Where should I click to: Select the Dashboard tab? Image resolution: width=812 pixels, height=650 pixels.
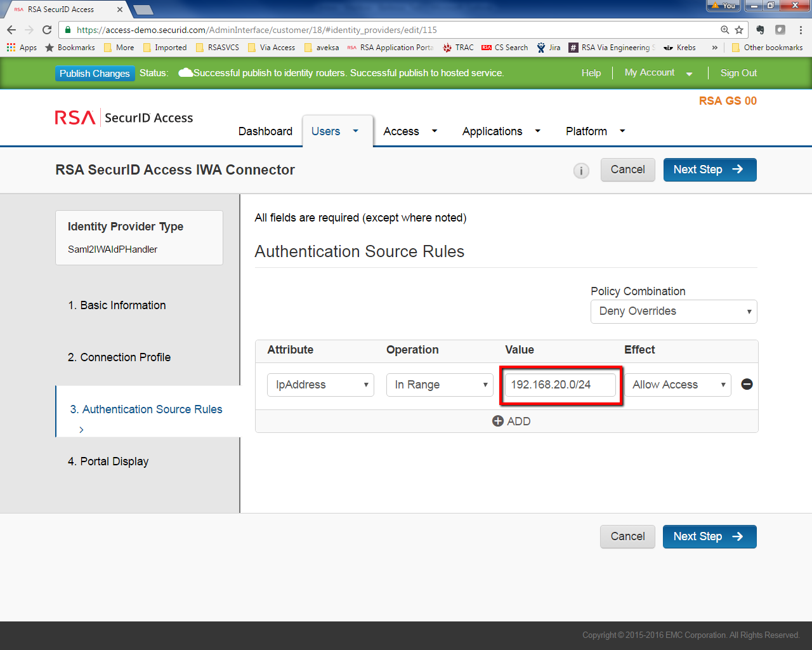click(265, 131)
